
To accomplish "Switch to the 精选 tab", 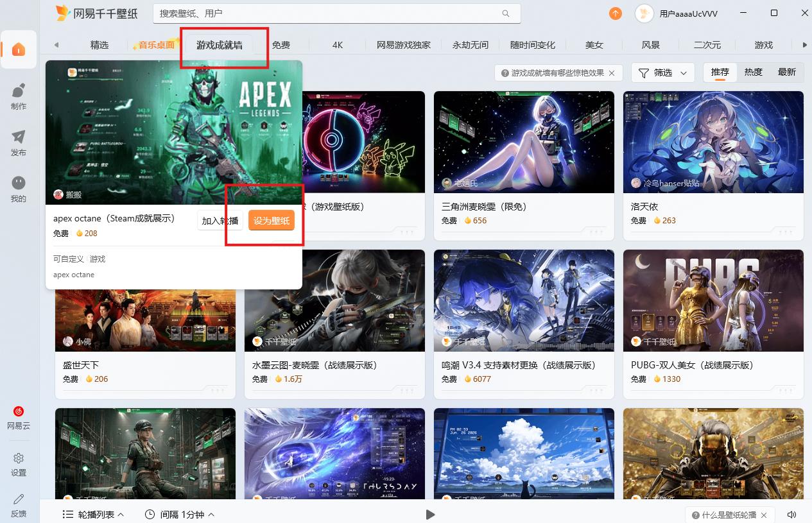I will point(99,45).
